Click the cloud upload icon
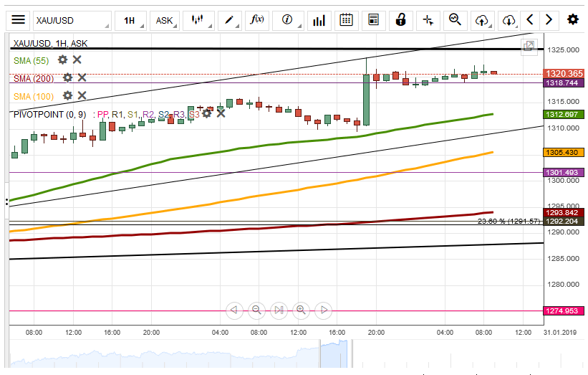Image resolution: width=588 pixels, height=375 pixels. [x=482, y=20]
